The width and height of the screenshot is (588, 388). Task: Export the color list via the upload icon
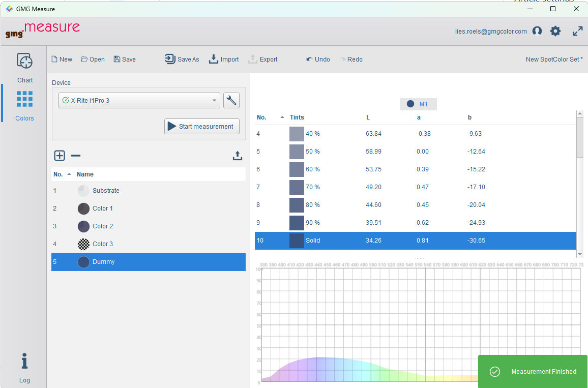click(238, 156)
